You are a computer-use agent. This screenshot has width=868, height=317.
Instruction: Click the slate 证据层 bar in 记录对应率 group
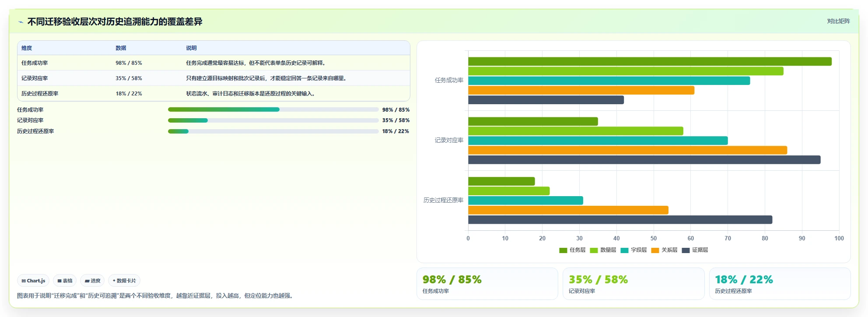(644, 160)
